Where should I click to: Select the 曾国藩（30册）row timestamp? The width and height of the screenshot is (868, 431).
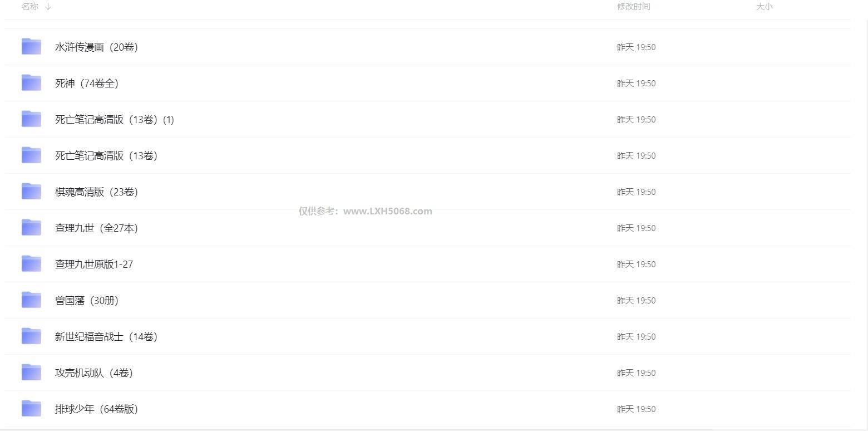tap(636, 301)
